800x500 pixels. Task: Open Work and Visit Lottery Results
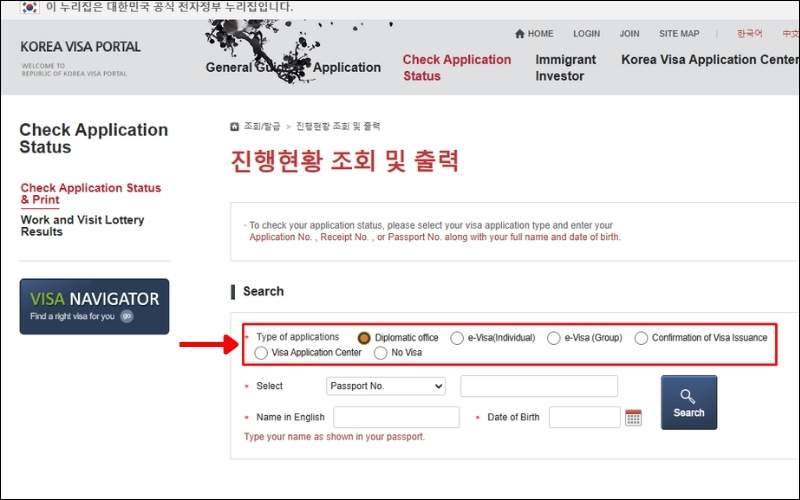(82, 226)
